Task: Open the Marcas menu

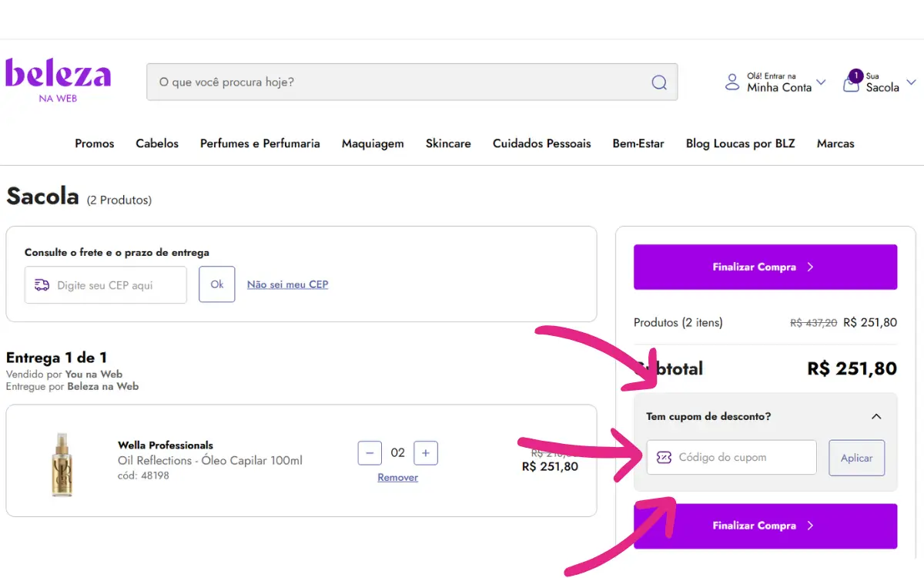Action: click(x=835, y=143)
